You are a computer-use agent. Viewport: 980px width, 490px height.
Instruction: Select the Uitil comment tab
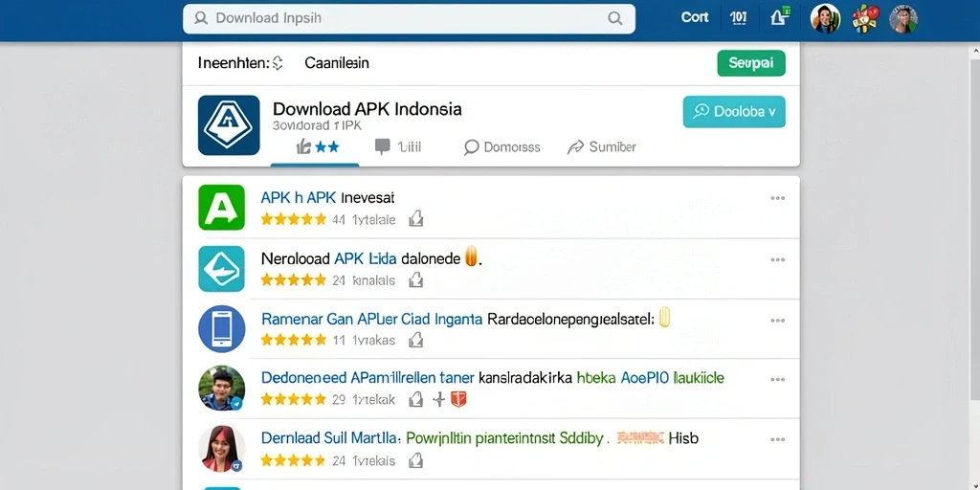click(397, 146)
